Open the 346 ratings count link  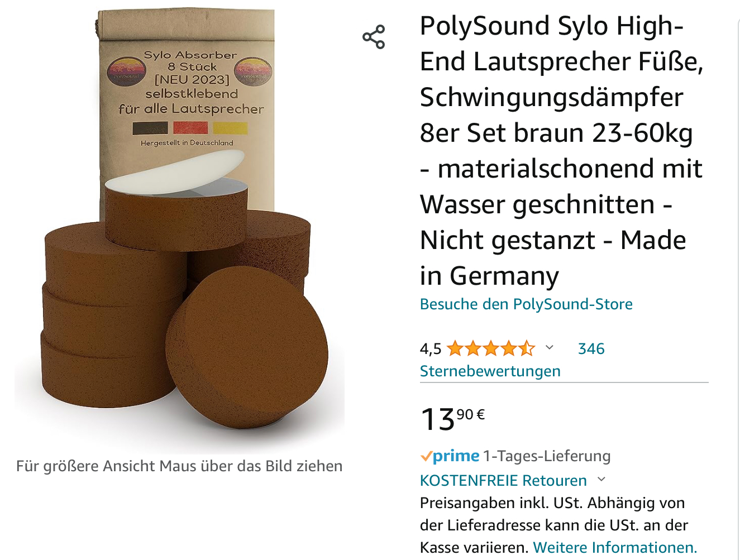tap(591, 349)
